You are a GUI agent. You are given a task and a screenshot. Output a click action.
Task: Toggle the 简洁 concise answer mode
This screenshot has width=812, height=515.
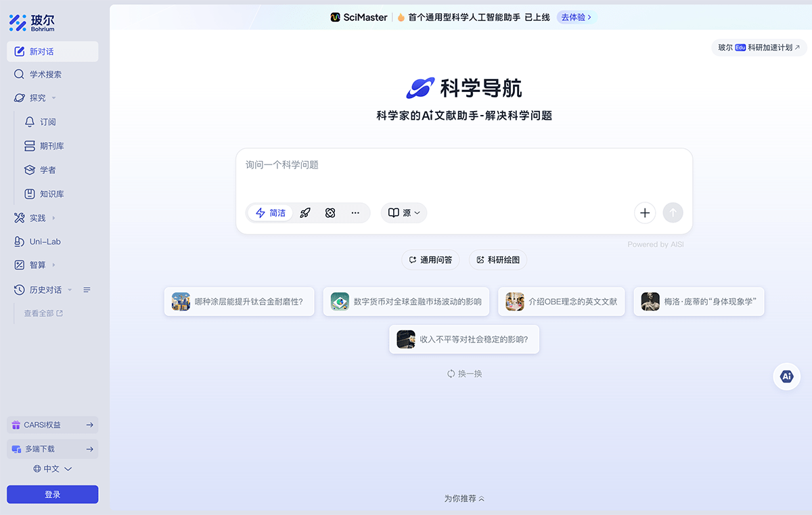(269, 212)
